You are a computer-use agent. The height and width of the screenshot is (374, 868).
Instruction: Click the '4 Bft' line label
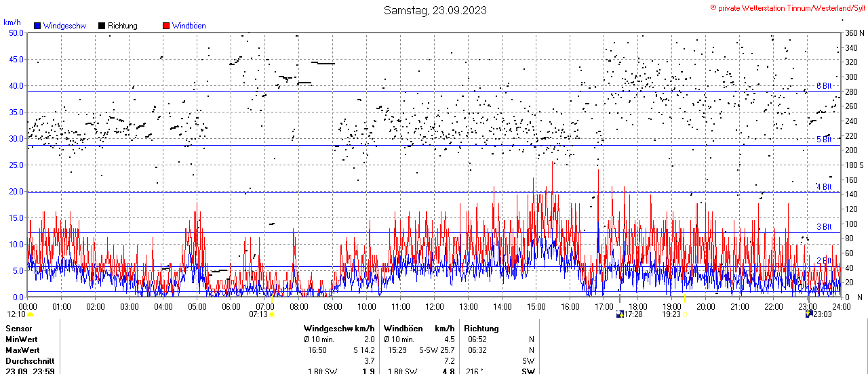click(824, 186)
